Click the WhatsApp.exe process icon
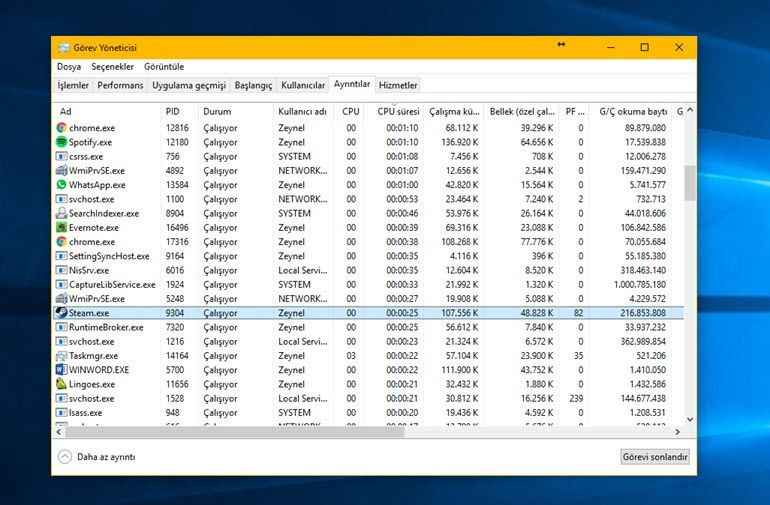This screenshot has height=505, width=770. pyautogui.click(x=62, y=185)
